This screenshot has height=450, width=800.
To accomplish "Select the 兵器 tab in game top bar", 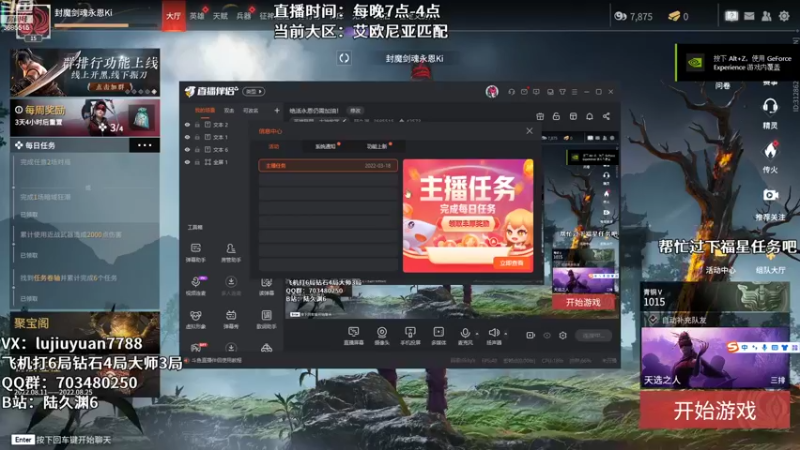I will [x=244, y=16].
